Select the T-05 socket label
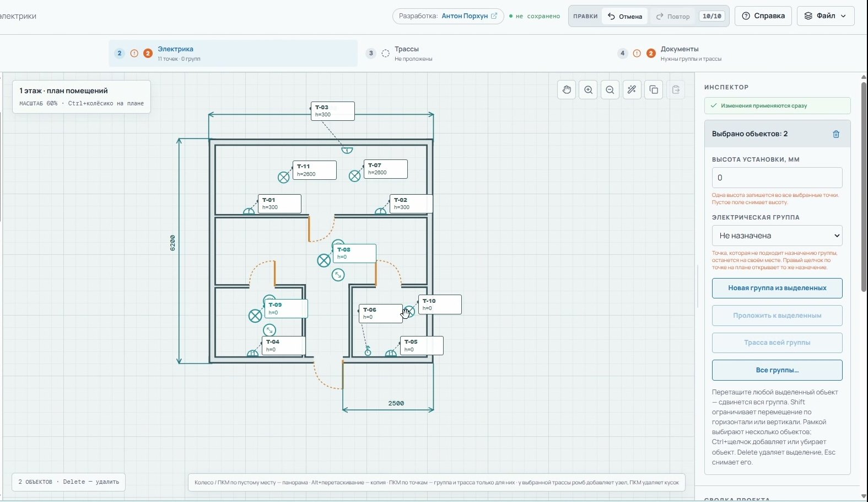 point(422,345)
